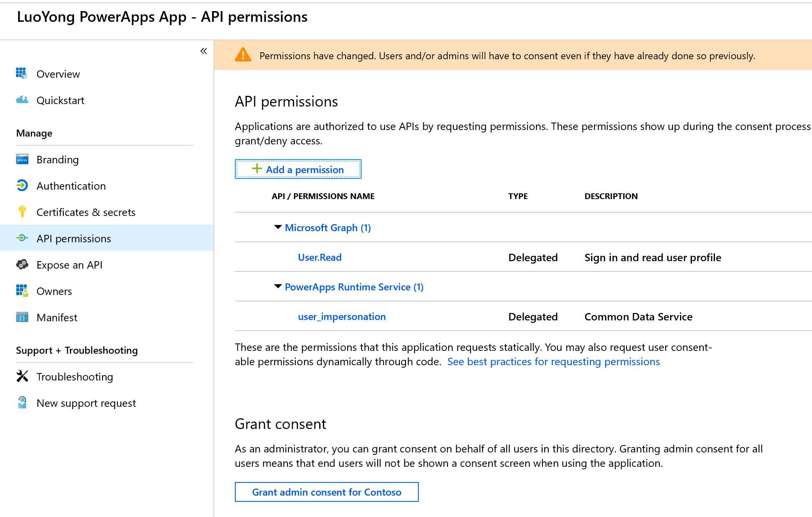Click the Authentication arrow icon
812x517 pixels.
click(x=22, y=185)
